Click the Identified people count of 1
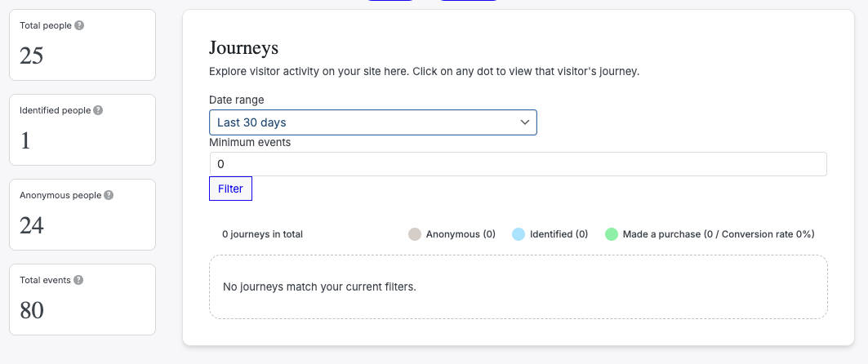The image size is (868, 364). [25, 140]
